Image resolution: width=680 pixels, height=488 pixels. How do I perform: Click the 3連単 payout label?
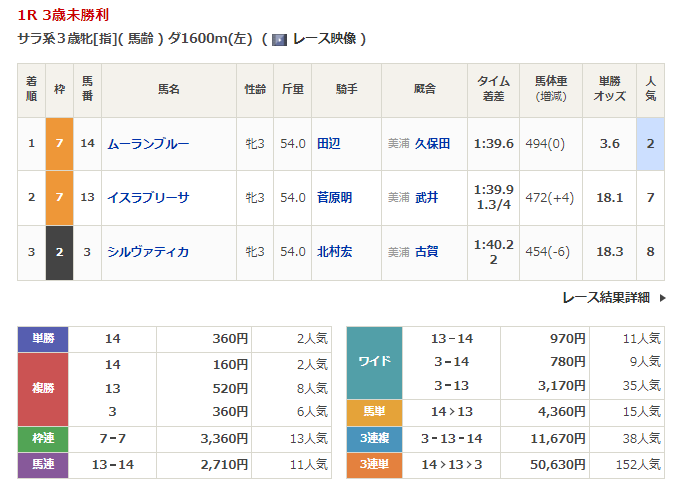click(x=374, y=465)
